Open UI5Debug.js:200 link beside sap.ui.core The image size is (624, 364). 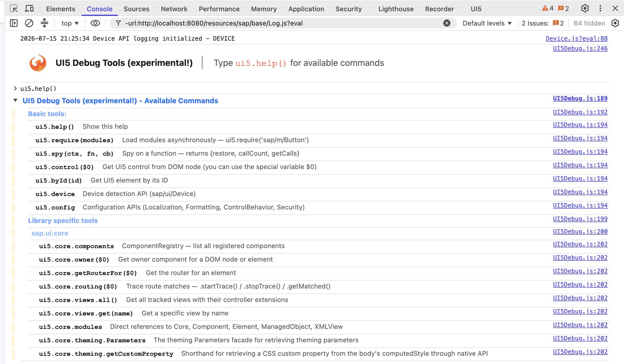tap(580, 231)
